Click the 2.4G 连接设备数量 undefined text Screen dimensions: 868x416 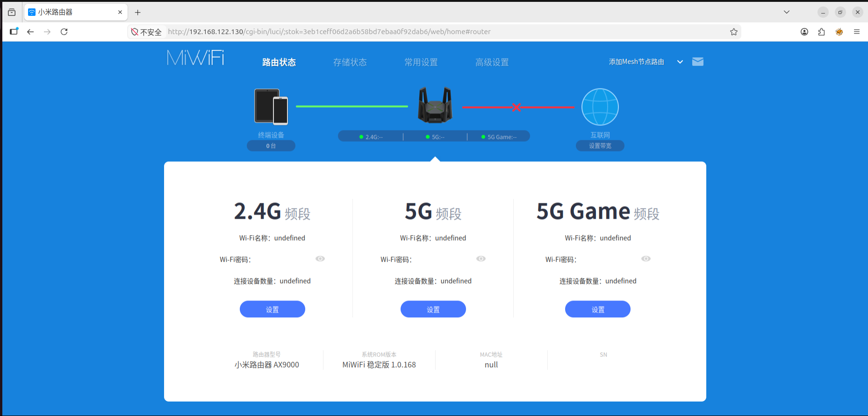click(x=273, y=281)
